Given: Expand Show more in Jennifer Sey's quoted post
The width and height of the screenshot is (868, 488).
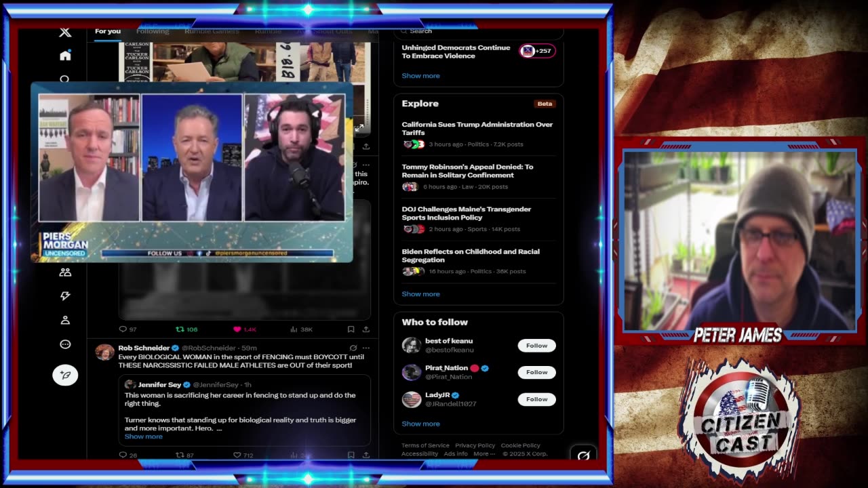Looking at the screenshot, I should point(143,436).
